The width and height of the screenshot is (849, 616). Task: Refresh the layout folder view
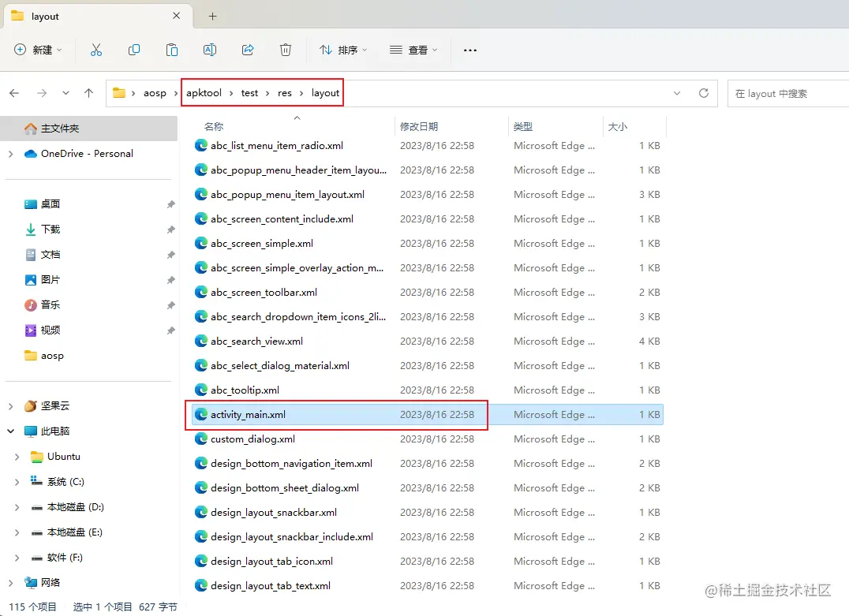[x=703, y=93]
